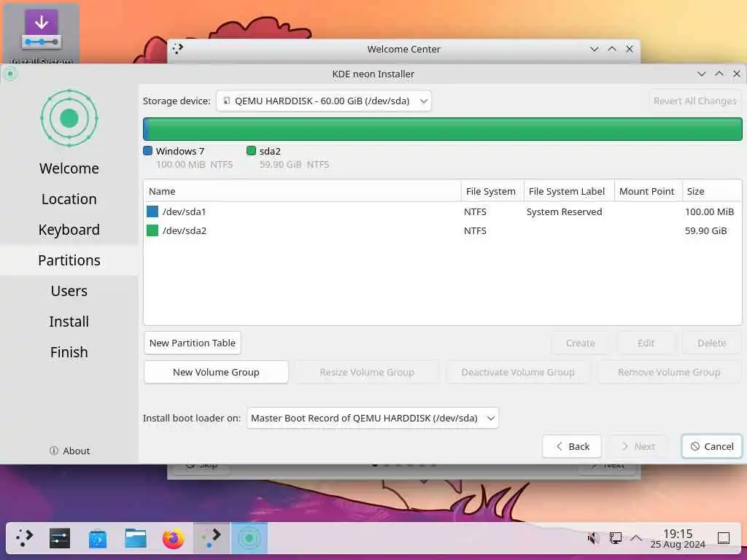Click the KDE neon logo in installer sidebar
This screenshot has height=560, width=747.
point(69,118)
